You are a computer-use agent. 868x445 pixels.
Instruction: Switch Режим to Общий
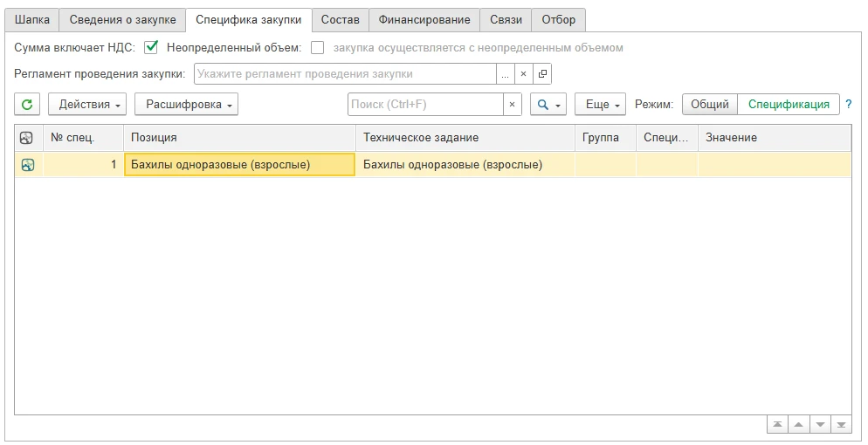coord(710,105)
